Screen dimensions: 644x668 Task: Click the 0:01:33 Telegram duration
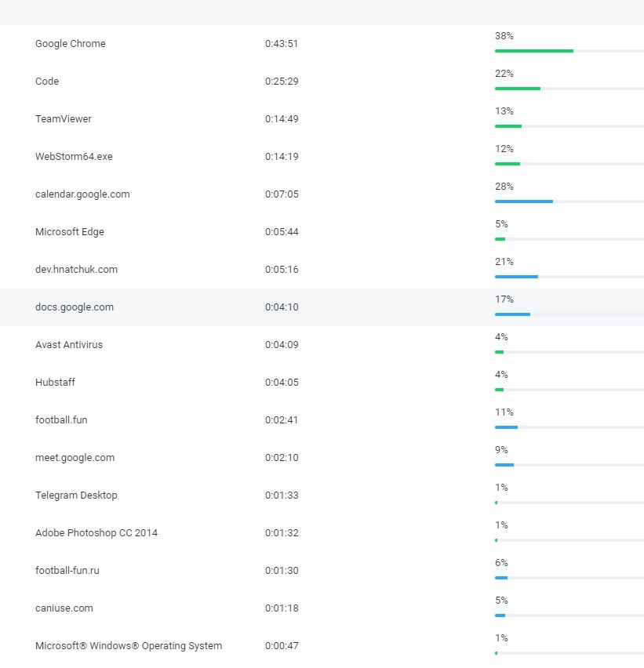(282, 495)
